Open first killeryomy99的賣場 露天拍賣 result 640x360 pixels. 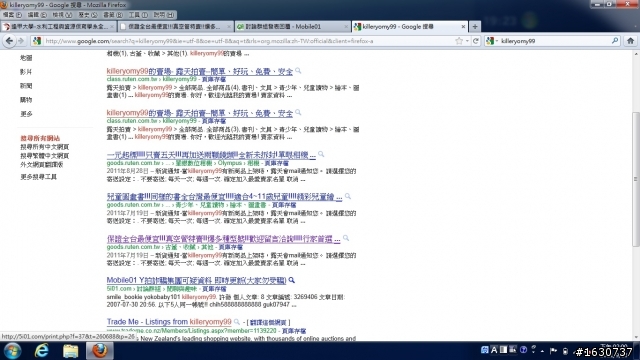200,71
